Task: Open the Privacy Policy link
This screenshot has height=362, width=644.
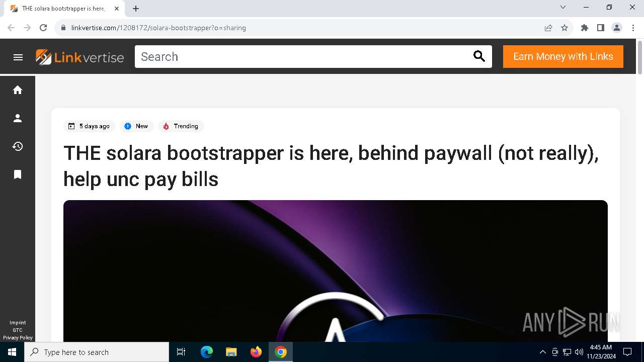Action: 18,338
